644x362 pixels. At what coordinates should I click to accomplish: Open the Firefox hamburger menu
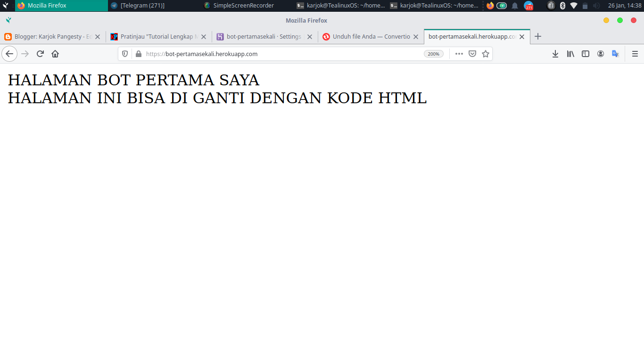[x=634, y=54]
